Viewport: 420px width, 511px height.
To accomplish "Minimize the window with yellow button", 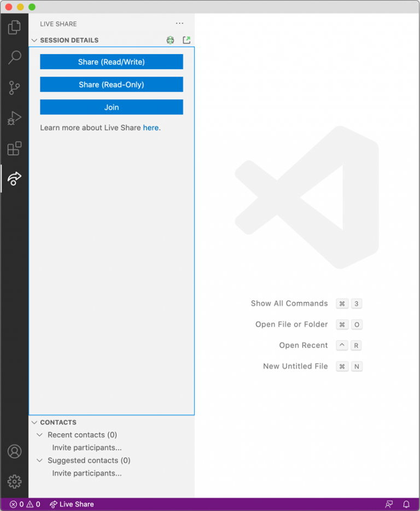I will [20, 7].
